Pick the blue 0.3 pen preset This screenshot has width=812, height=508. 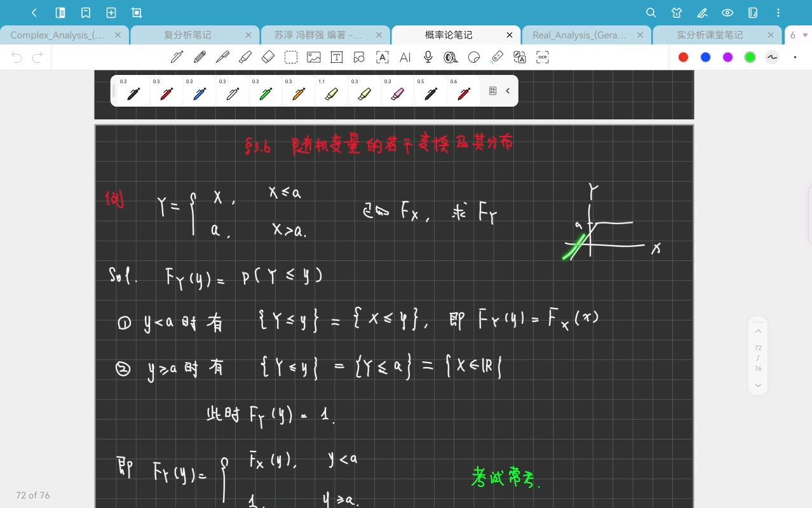point(200,91)
